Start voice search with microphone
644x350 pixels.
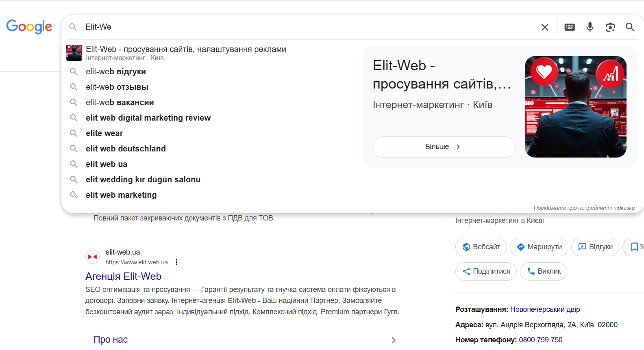point(590,27)
